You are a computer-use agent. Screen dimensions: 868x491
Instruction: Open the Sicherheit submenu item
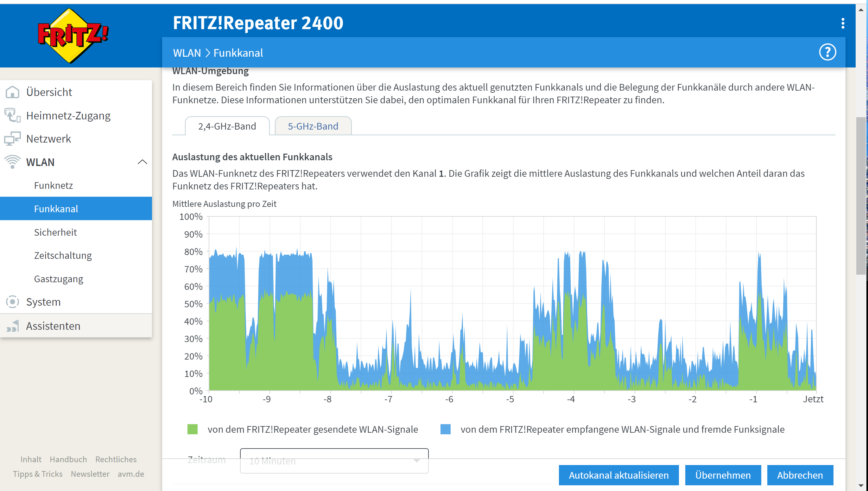[55, 232]
